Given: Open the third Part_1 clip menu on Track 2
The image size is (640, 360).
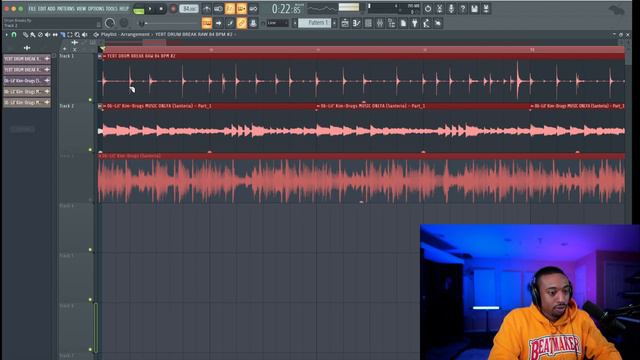Looking at the screenshot, I should (531, 106).
